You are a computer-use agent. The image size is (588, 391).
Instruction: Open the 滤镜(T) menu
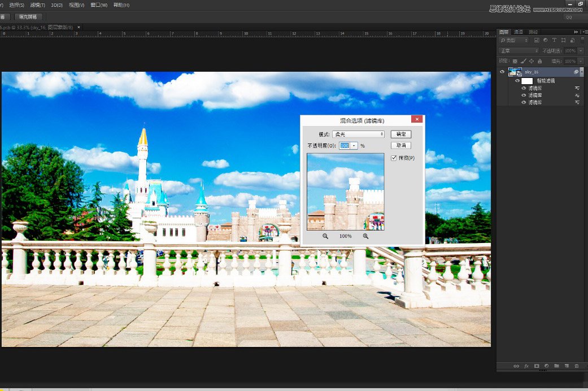(37, 5)
